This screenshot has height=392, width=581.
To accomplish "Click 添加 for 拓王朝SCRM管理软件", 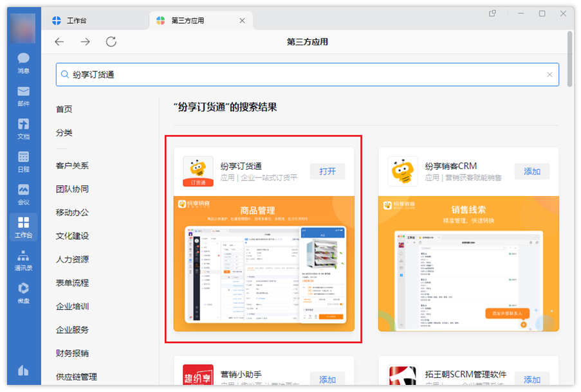I will click(532, 379).
